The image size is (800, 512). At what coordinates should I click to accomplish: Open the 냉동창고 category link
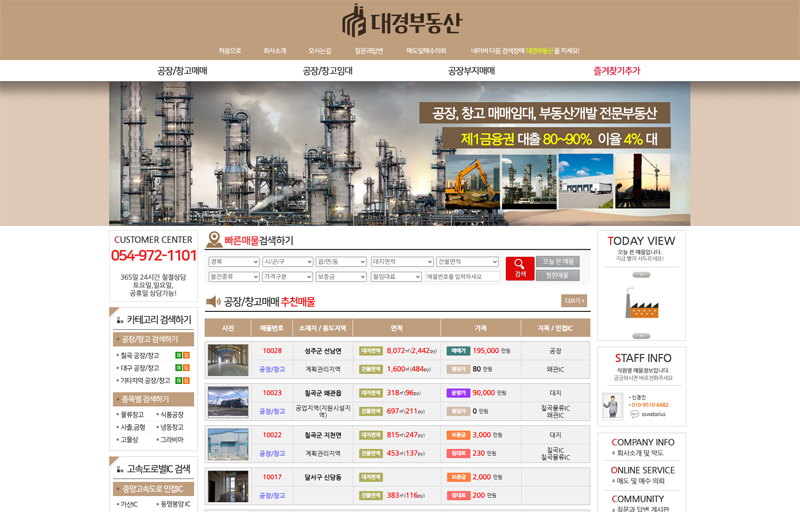click(171, 427)
